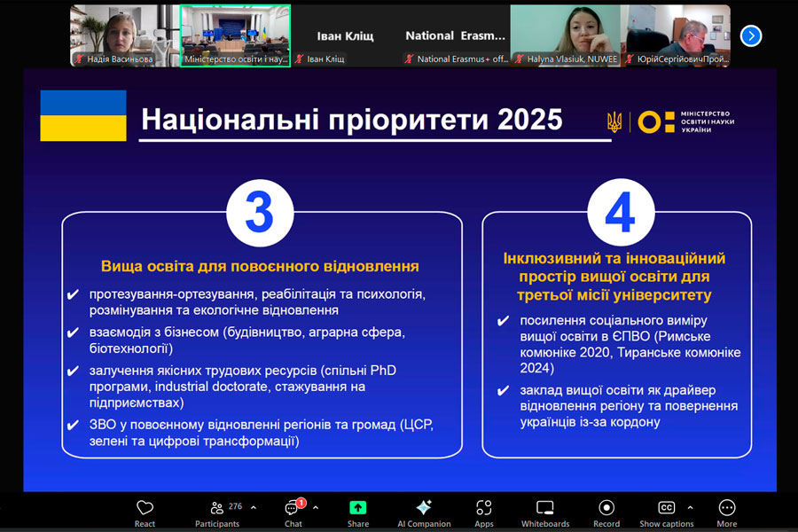Screen dimensions: 798x532
Task: Select the ЮрійСергійовичПрой… video thumbnail
Action: click(676, 35)
